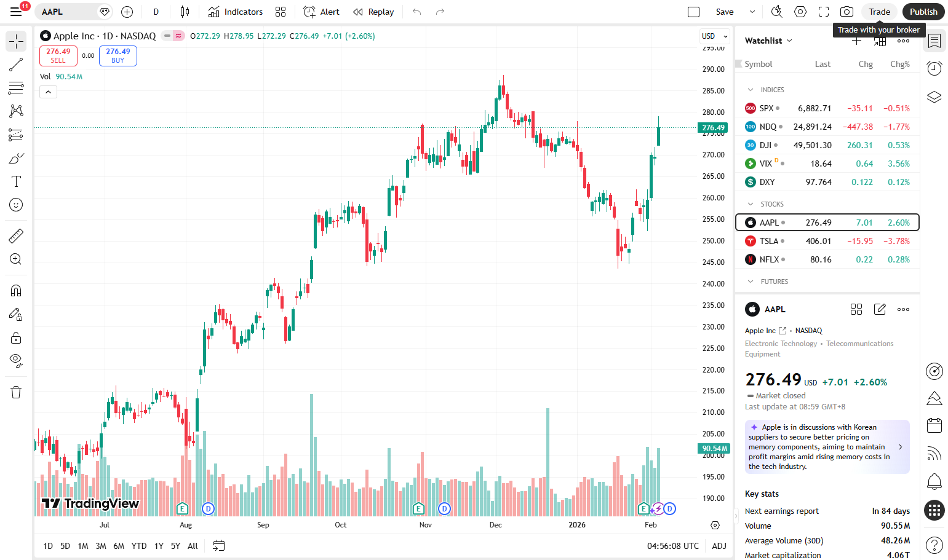Select the 6M time range
This screenshot has width=948, height=560.
(x=119, y=546)
